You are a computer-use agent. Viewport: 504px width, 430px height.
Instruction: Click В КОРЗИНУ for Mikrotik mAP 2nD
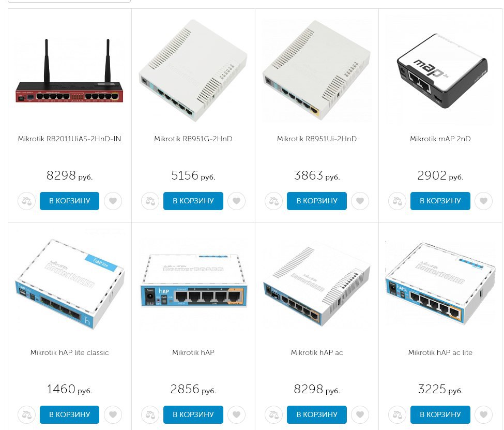coord(440,201)
